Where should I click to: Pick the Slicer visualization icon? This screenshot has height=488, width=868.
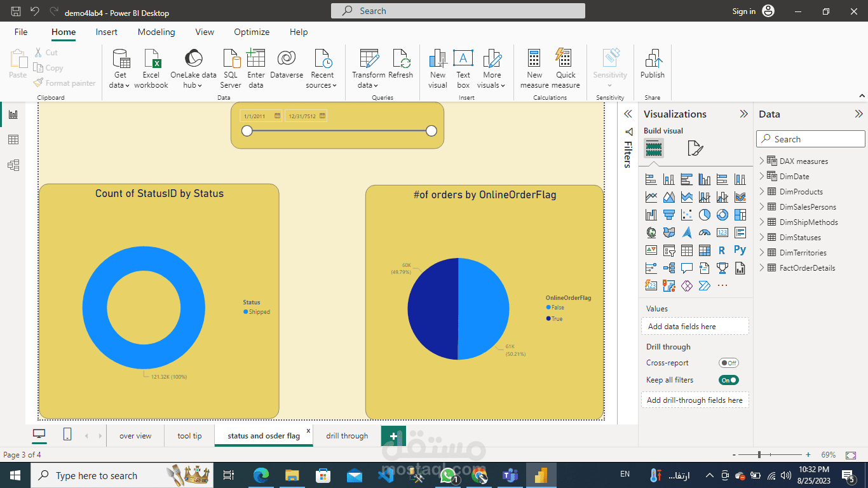(668, 250)
